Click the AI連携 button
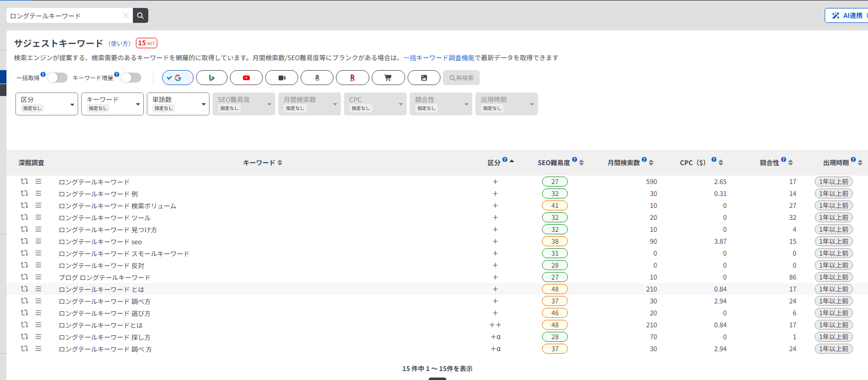Screen dimensions: 868x380 pos(847,15)
